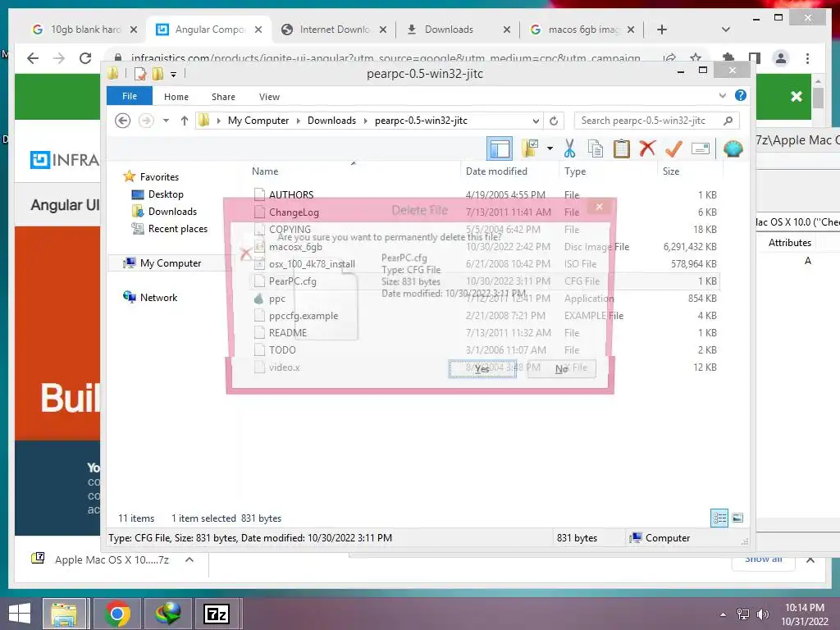Switch to the View ribbon tab
840x630 pixels.
coord(269,97)
